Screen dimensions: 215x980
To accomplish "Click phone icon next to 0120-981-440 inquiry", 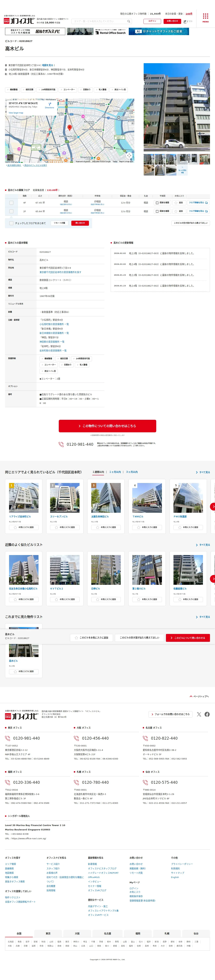I will (61, 444).
